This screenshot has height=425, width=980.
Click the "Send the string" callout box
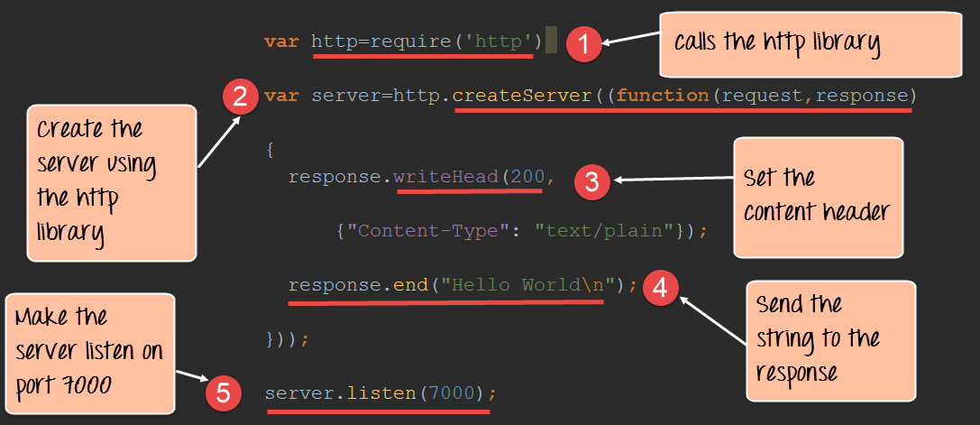[830, 338]
